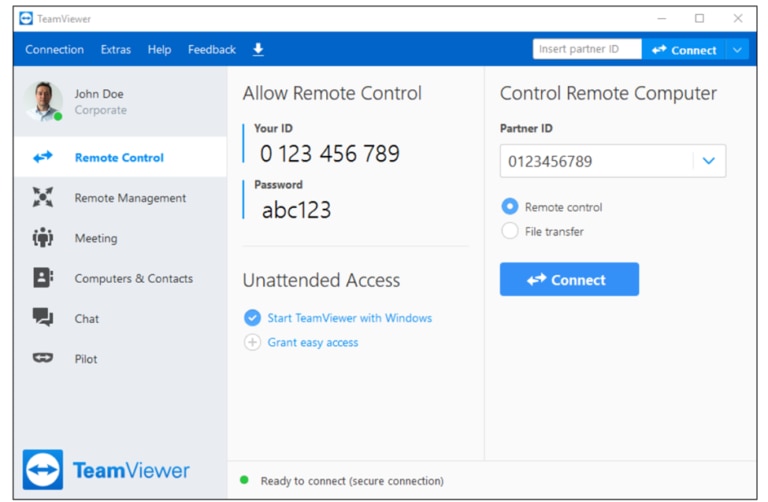Maximize the TeamViewer window
768x502 pixels.
tap(699, 19)
